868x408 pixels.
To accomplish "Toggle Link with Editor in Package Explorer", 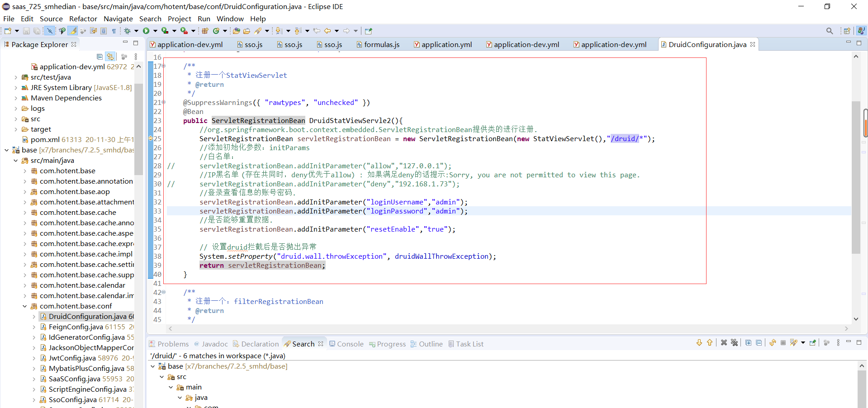I will pos(110,57).
